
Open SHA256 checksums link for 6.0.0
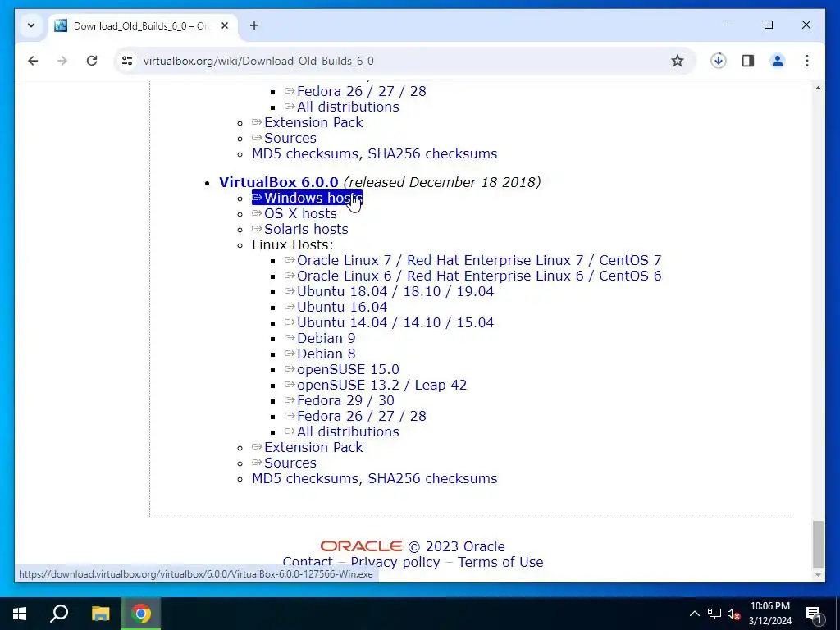(x=432, y=478)
